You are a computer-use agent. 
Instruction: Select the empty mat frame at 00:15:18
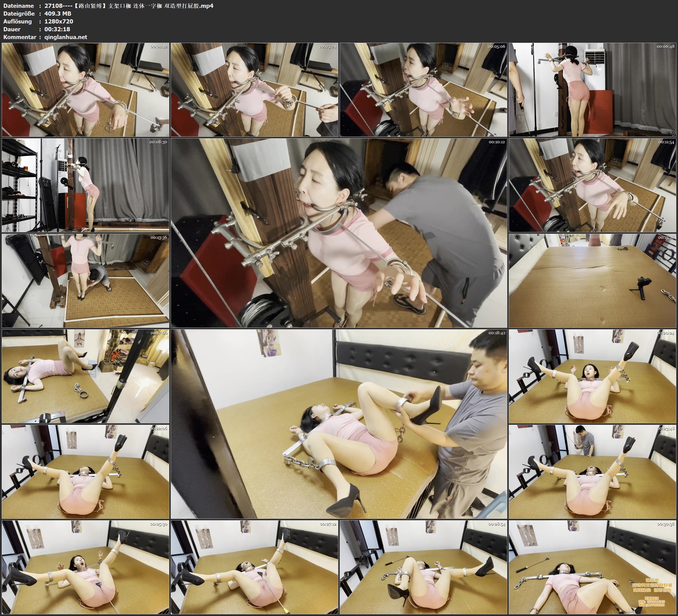click(592, 280)
